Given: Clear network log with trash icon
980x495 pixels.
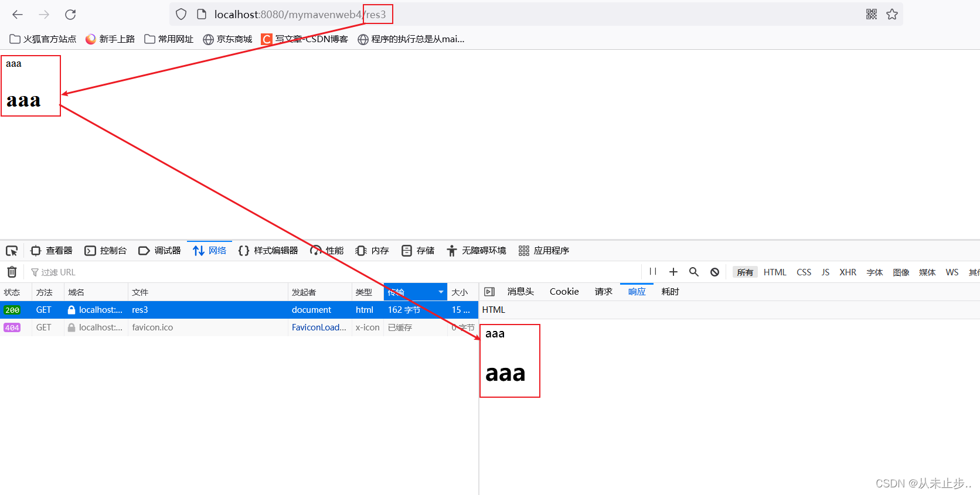Looking at the screenshot, I should [12, 272].
